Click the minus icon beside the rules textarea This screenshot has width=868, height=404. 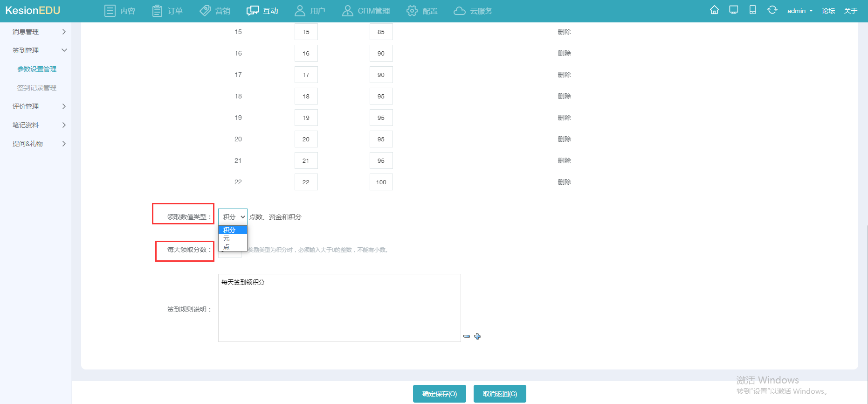pyautogui.click(x=467, y=336)
